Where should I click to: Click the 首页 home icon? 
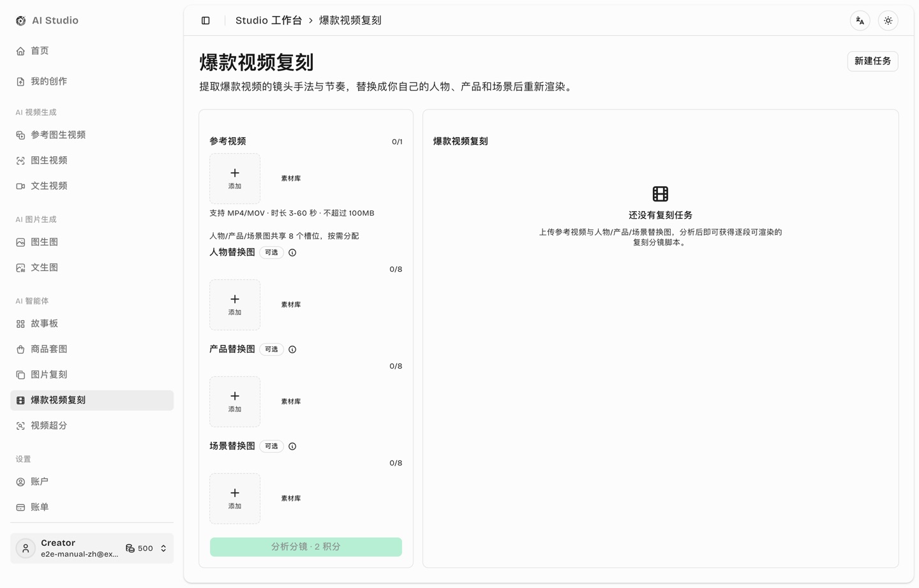20,51
